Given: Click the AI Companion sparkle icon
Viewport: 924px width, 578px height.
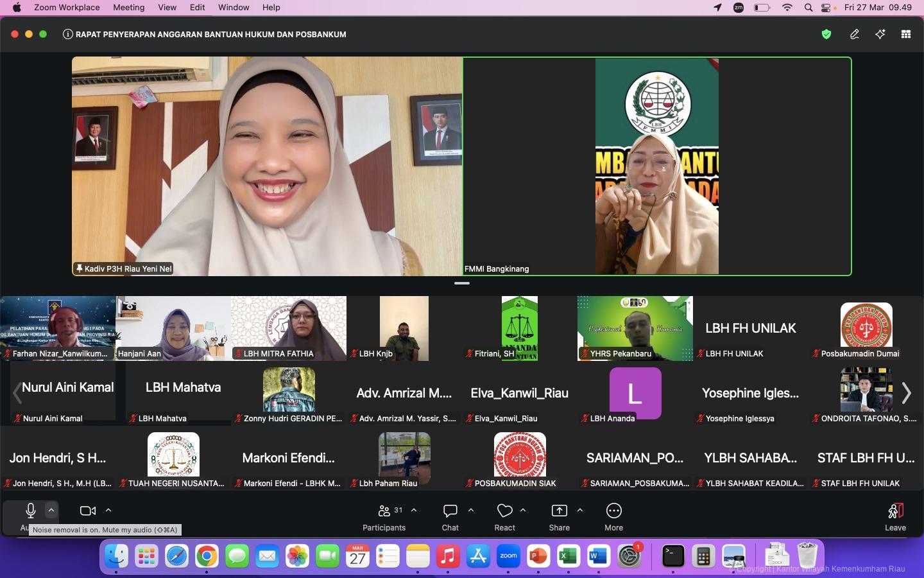Looking at the screenshot, I should (880, 35).
